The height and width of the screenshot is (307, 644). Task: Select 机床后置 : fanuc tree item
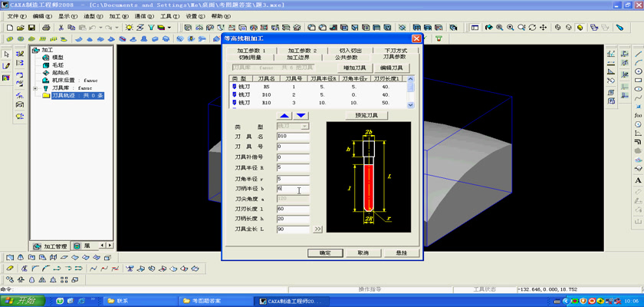75,81
